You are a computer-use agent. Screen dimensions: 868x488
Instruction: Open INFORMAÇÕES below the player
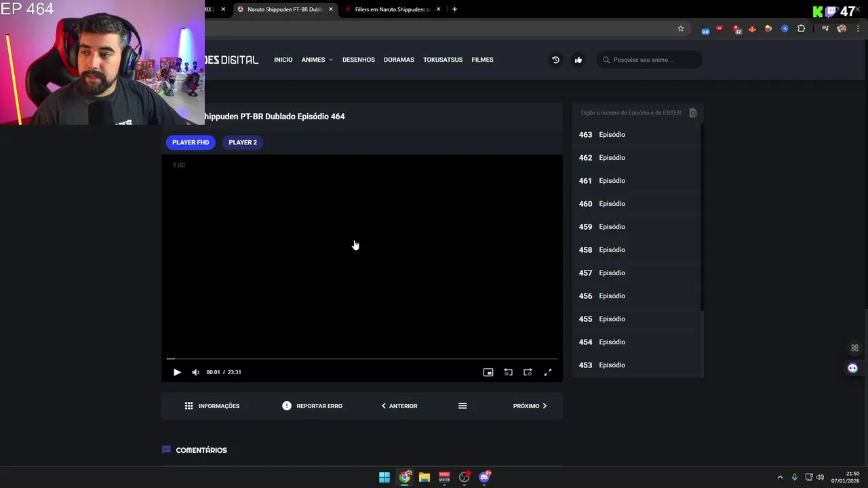coord(212,406)
